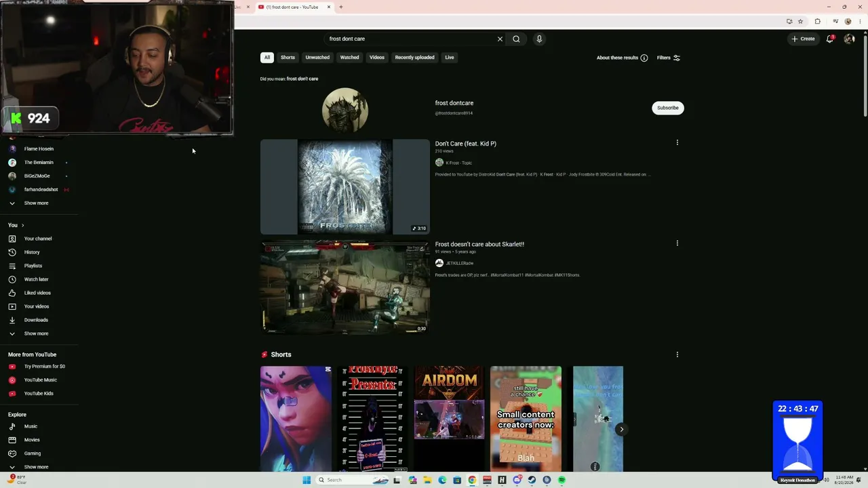Expand Show more under Explore
The width and height of the screenshot is (868, 488).
tap(36, 467)
